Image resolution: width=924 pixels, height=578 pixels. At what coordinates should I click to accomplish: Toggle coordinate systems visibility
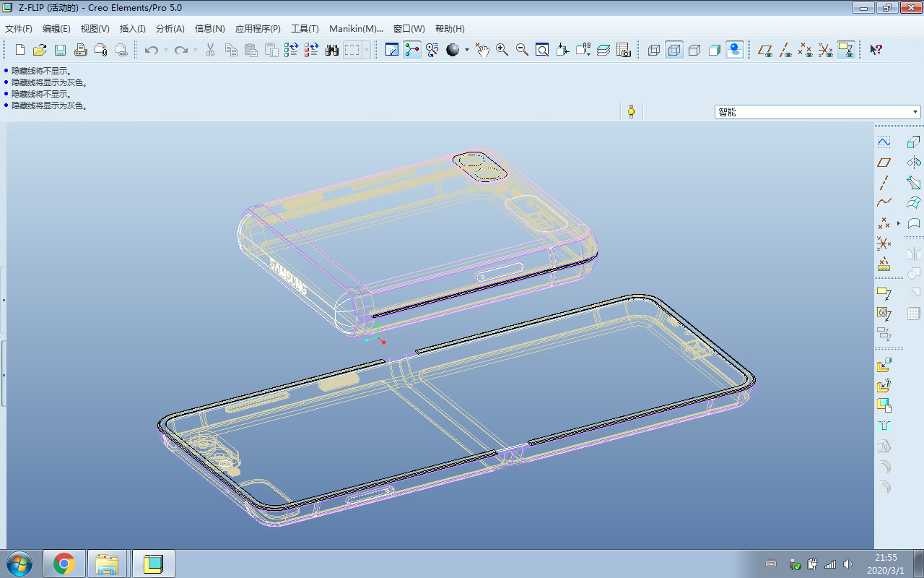826,50
